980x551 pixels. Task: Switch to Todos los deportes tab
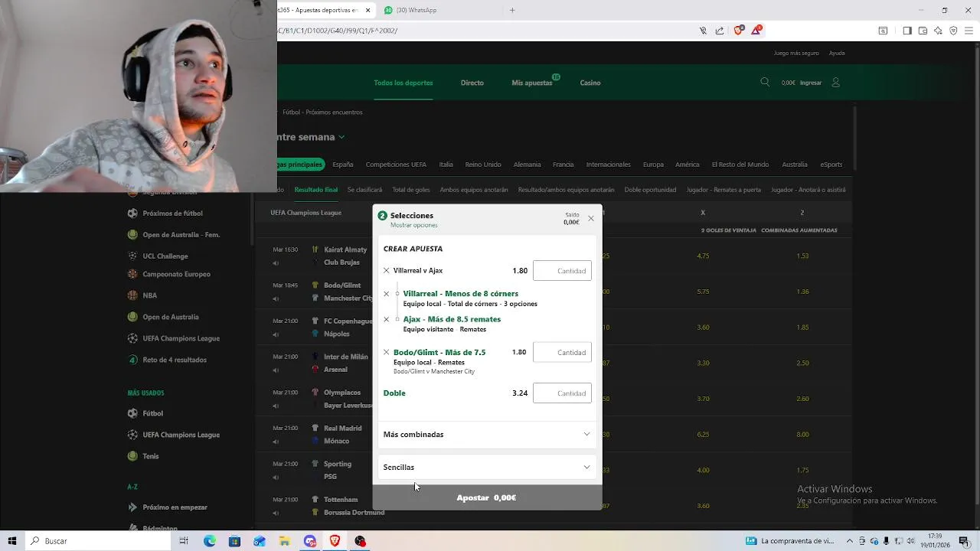403,83
